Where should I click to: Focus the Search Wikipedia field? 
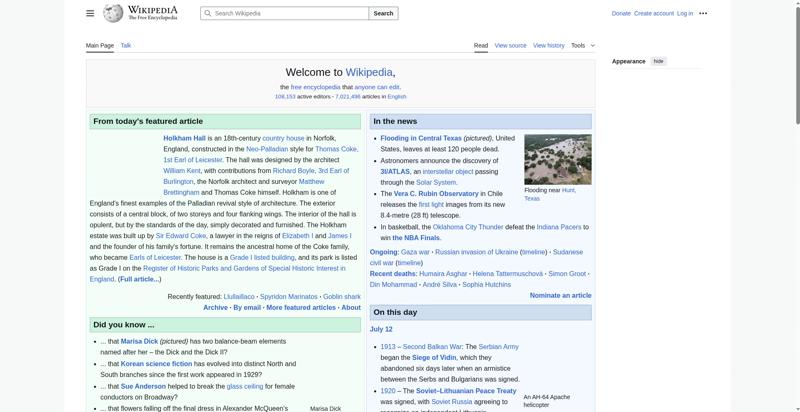point(285,13)
